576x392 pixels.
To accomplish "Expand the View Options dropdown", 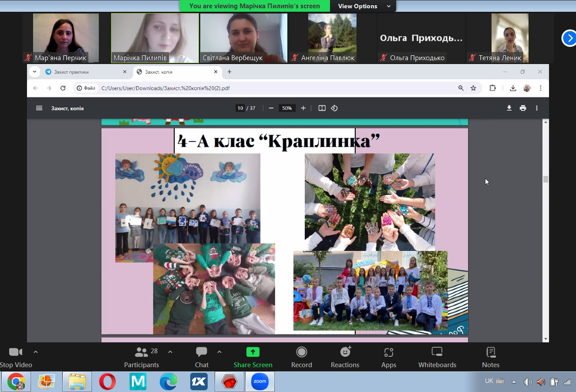I will (364, 6).
